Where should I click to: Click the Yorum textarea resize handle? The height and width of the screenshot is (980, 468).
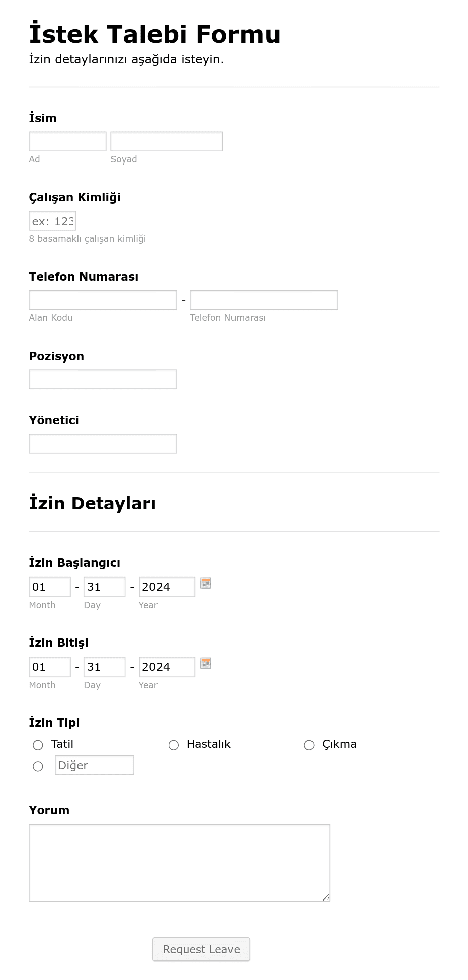coord(326,897)
